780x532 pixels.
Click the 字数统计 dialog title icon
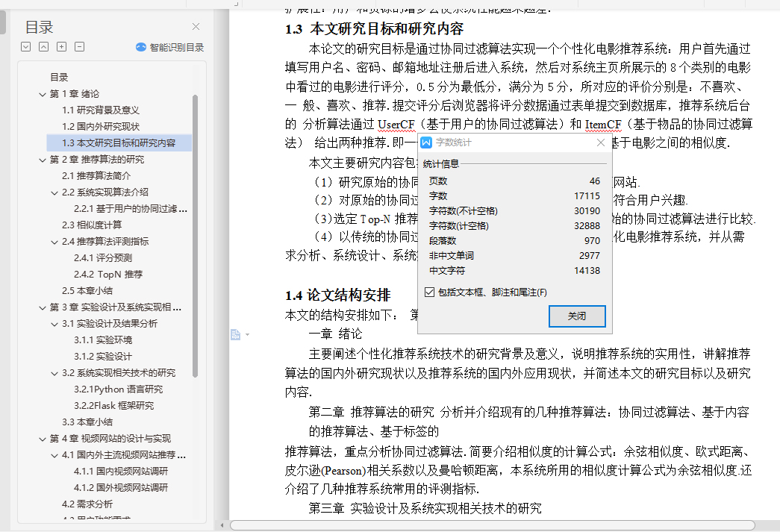pyautogui.click(x=426, y=143)
